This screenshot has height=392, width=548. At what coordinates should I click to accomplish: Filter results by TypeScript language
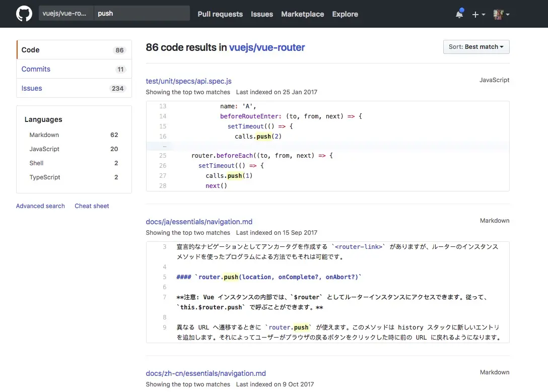pyautogui.click(x=74, y=177)
